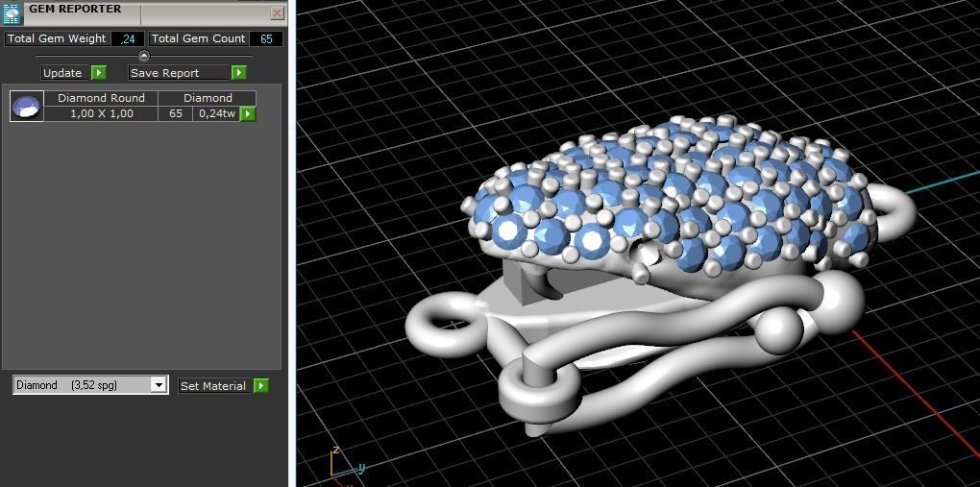This screenshot has width=980, height=487.
Task: Select the '0,24tw' weight cell
Action: pyautogui.click(x=217, y=113)
